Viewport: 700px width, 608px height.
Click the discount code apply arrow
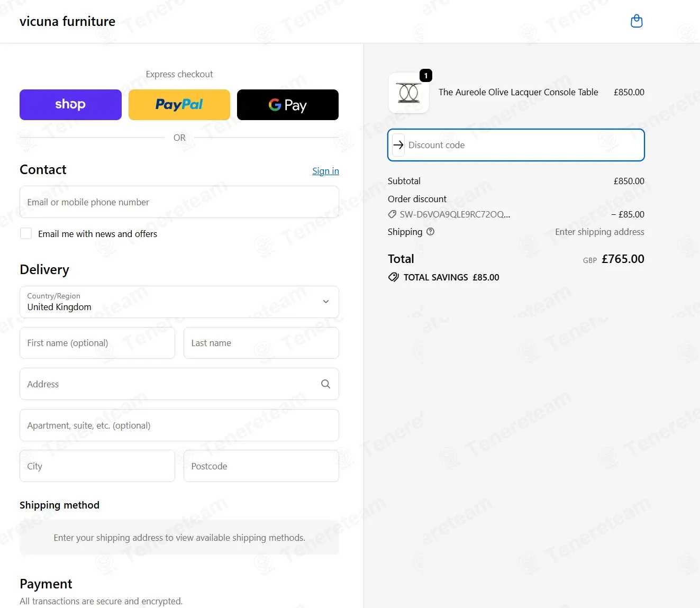398,145
